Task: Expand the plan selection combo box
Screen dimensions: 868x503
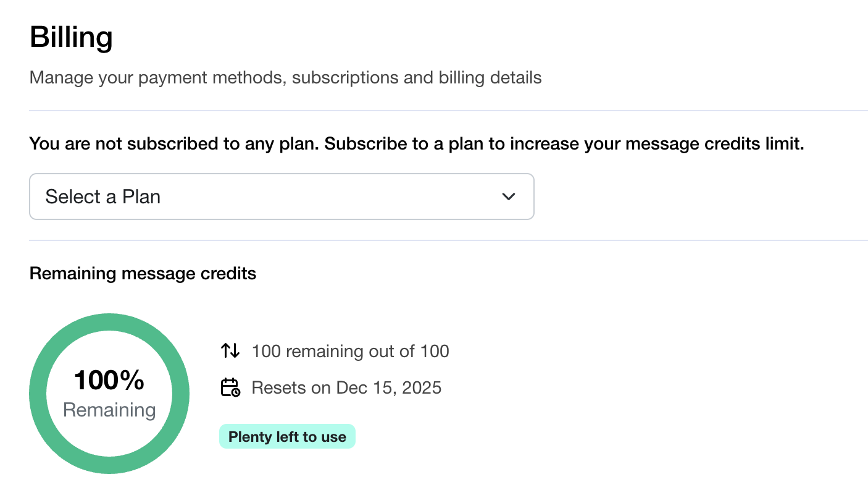Action: click(282, 197)
